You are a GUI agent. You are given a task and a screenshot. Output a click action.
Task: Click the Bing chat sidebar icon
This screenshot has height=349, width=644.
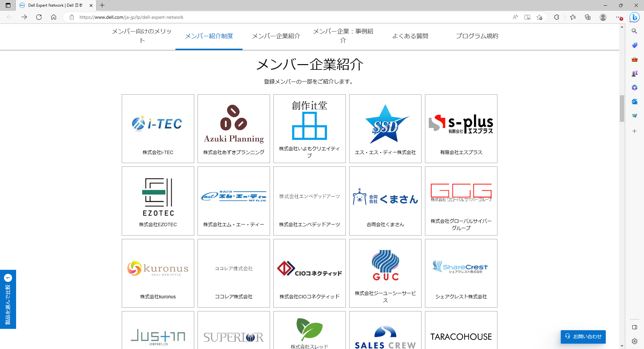pyautogui.click(x=634, y=17)
